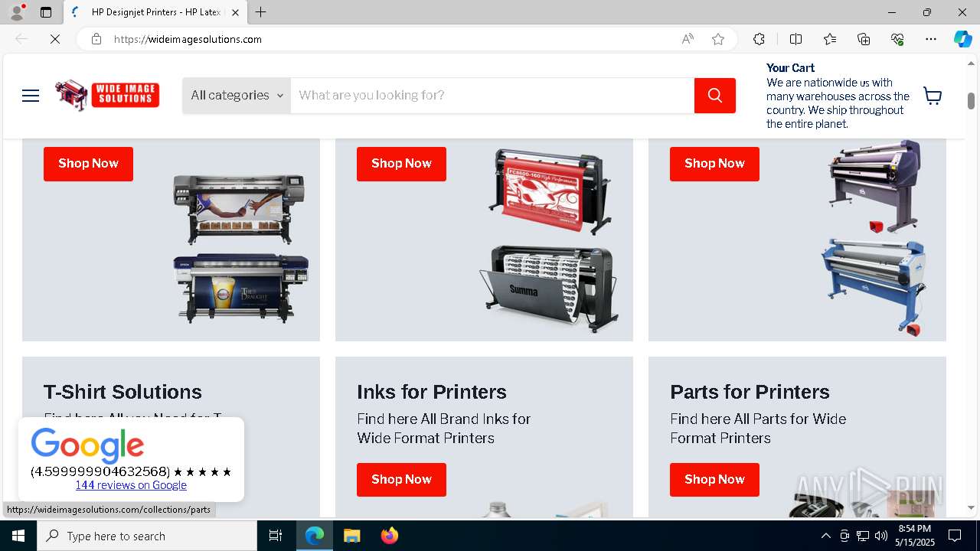Open Browser essentials icon

[897, 39]
